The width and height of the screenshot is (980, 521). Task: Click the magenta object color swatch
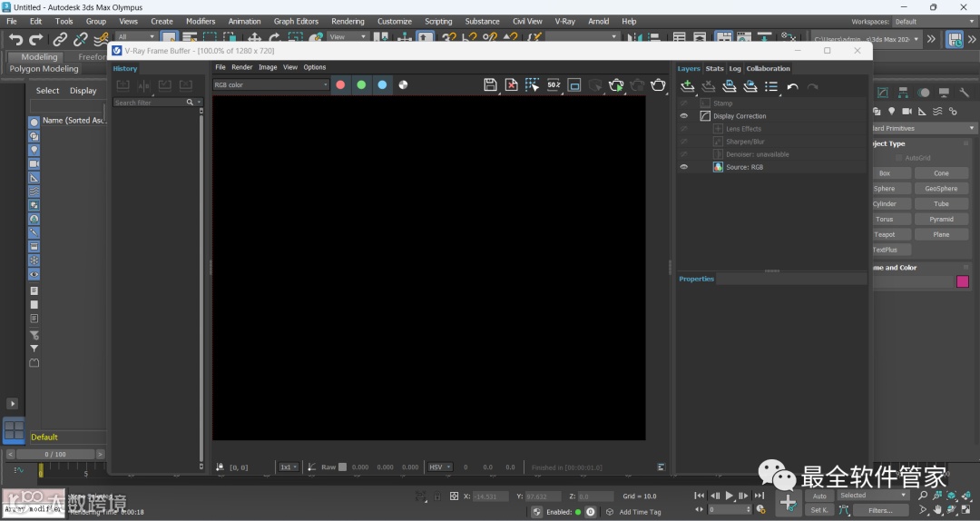point(963,282)
